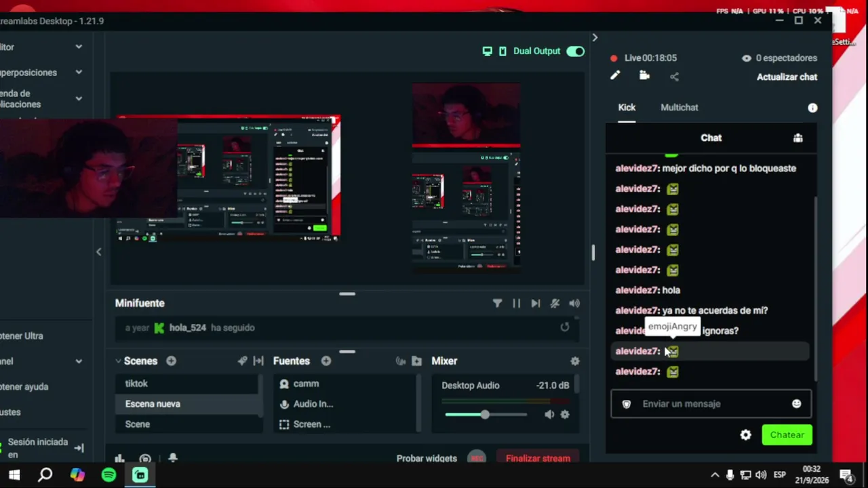Pause the Minifuente event queue

pyautogui.click(x=516, y=304)
